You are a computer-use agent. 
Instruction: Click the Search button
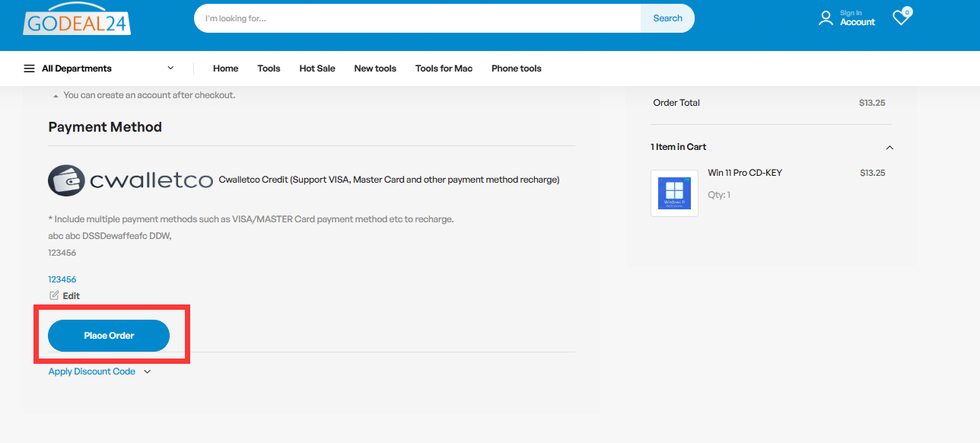tap(667, 18)
